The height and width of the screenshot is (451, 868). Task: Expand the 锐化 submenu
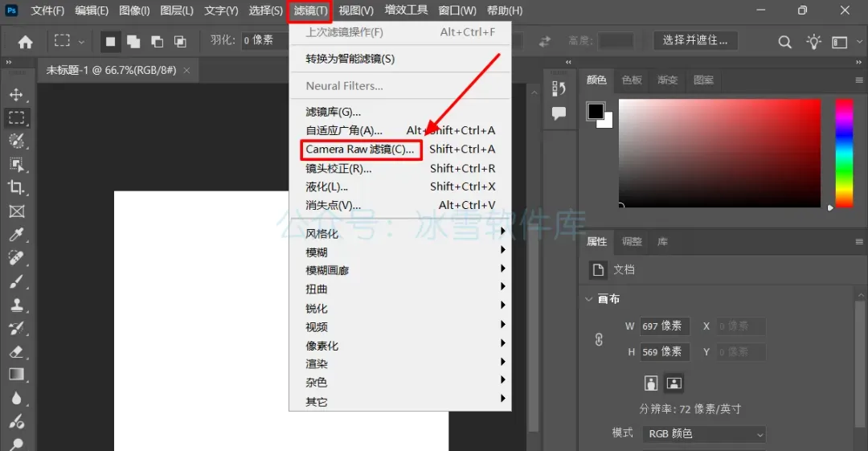click(x=399, y=308)
